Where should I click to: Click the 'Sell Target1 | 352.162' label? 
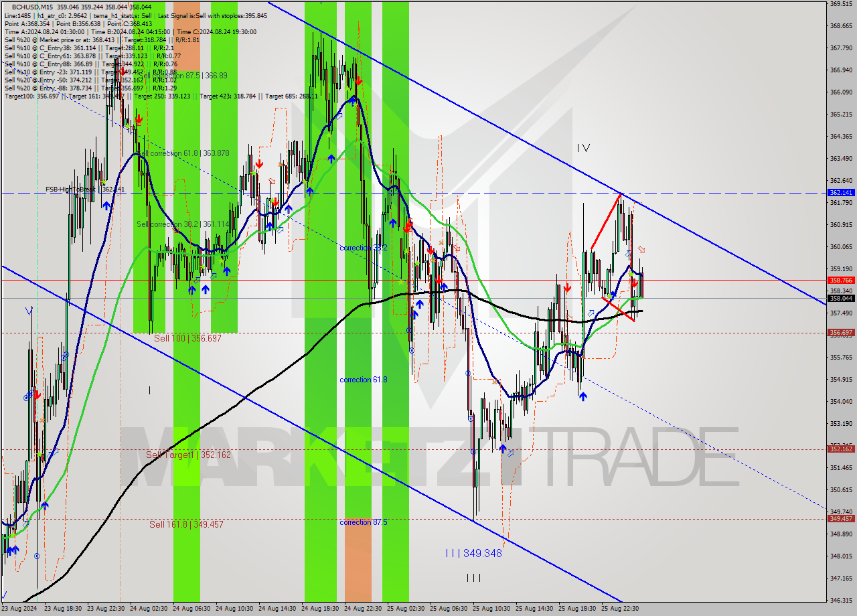pos(188,455)
